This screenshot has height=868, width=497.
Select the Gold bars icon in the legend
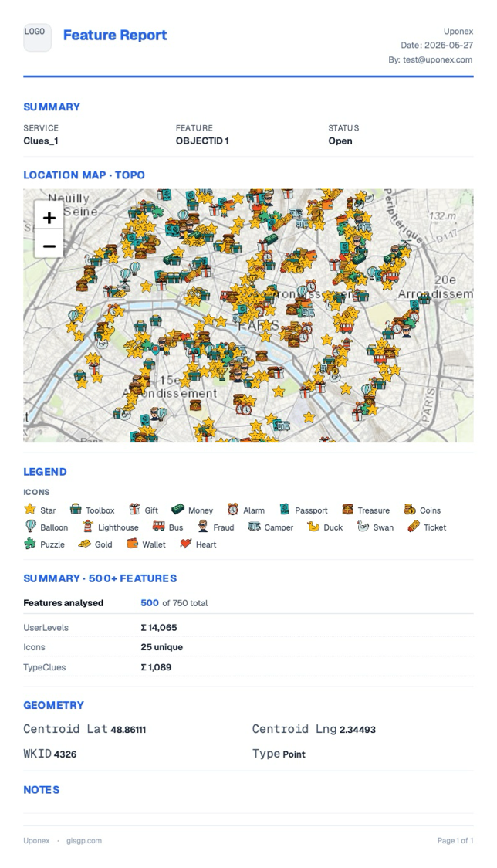point(84,544)
